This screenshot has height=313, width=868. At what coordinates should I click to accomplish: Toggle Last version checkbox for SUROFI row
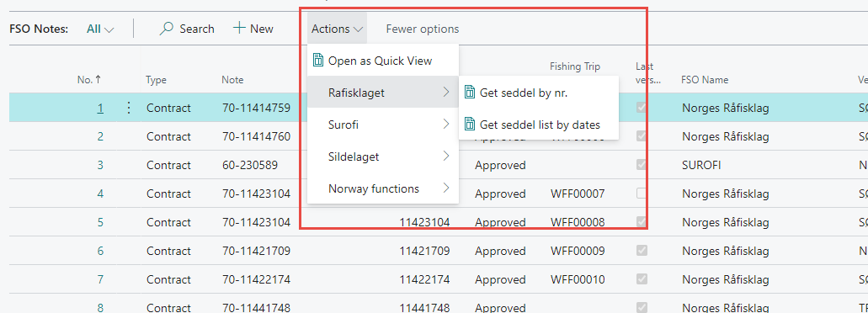point(642,165)
